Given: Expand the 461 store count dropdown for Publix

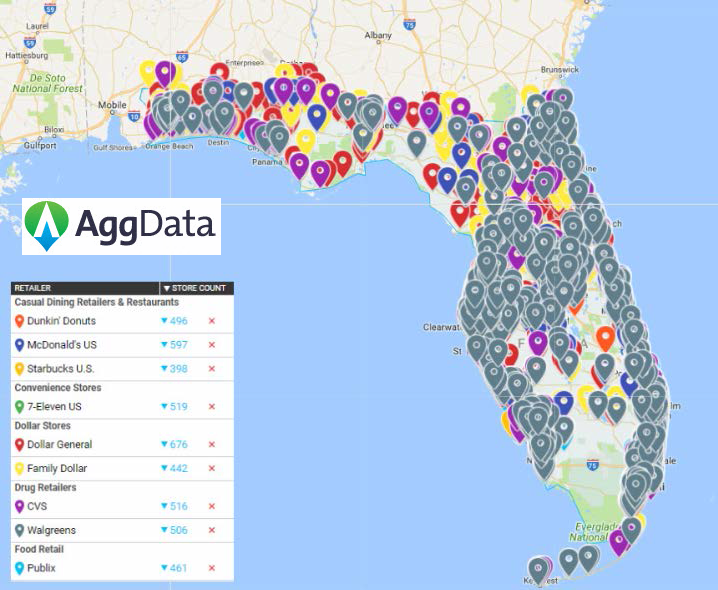Looking at the screenshot, I should coord(174,568).
